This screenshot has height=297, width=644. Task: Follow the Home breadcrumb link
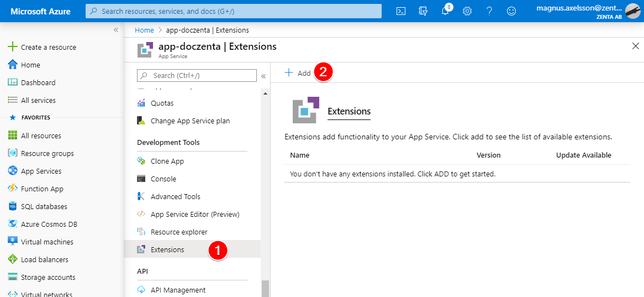pos(144,30)
